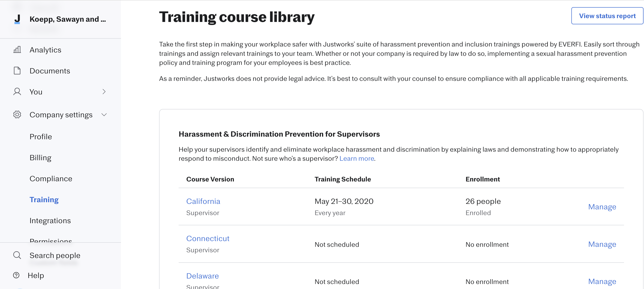Click the Justworks J logo icon
The height and width of the screenshot is (289, 644).
17,19
